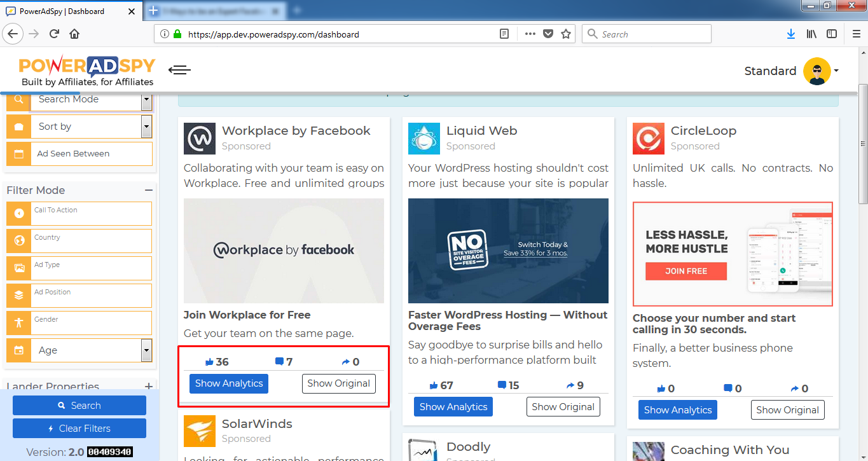Click the Ad Type filter field
The image size is (868, 461).
(92, 268)
